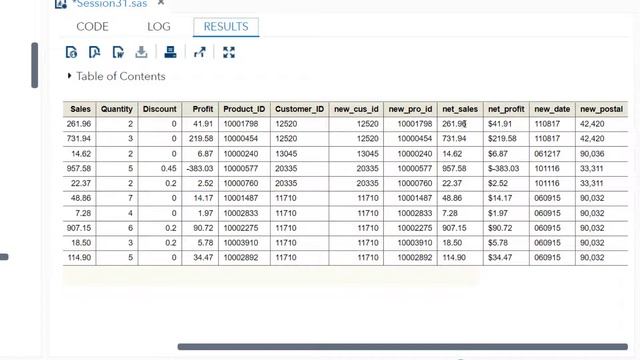Click Sales cell 114.90

[79, 258]
